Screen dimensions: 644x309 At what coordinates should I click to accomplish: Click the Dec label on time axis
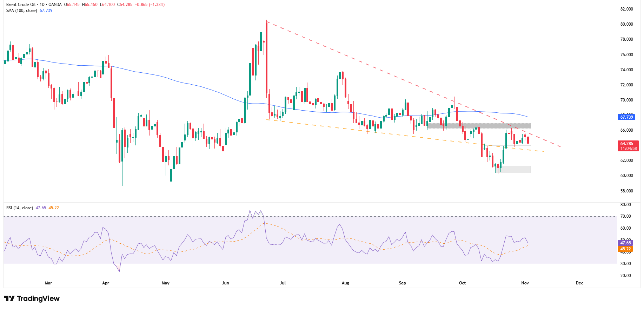click(x=579, y=283)
